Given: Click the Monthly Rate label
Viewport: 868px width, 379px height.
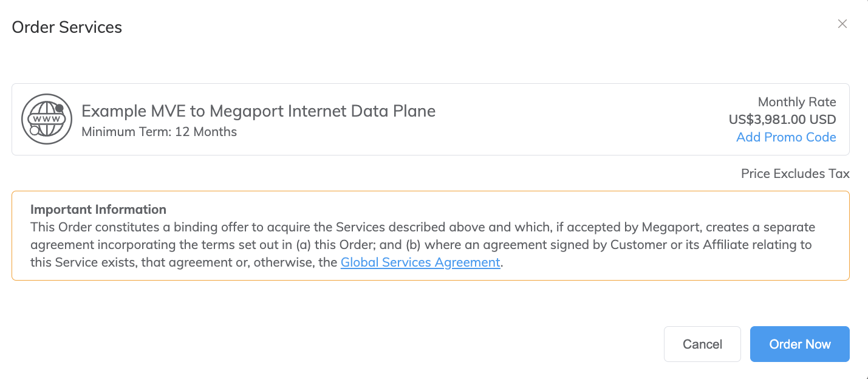Looking at the screenshot, I should point(797,102).
